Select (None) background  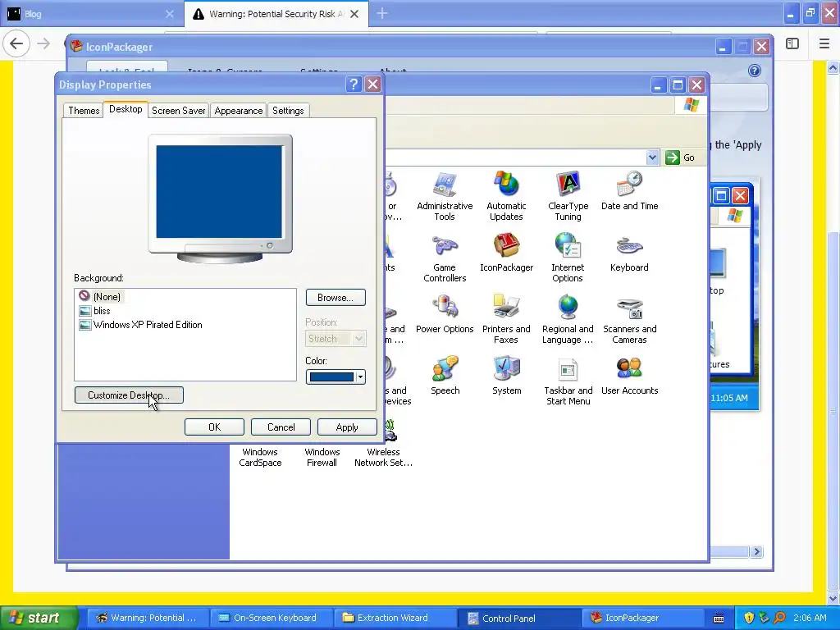(101, 297)
